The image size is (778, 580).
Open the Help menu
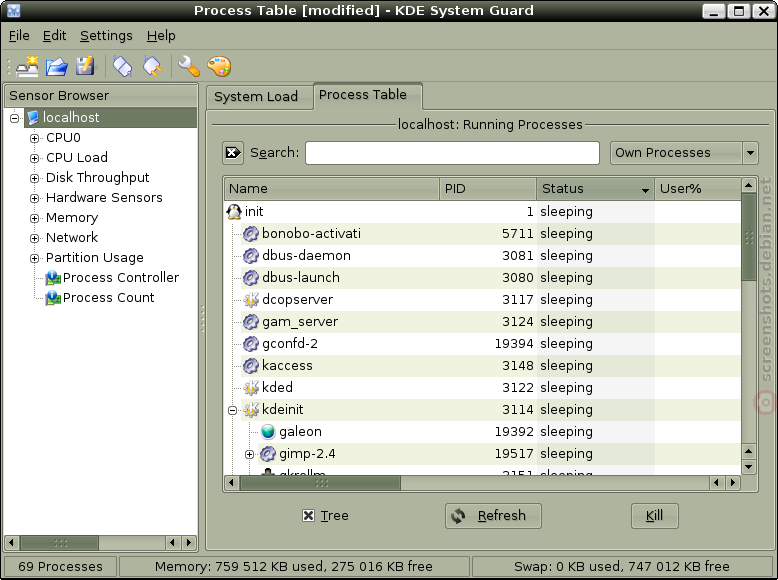161,36
